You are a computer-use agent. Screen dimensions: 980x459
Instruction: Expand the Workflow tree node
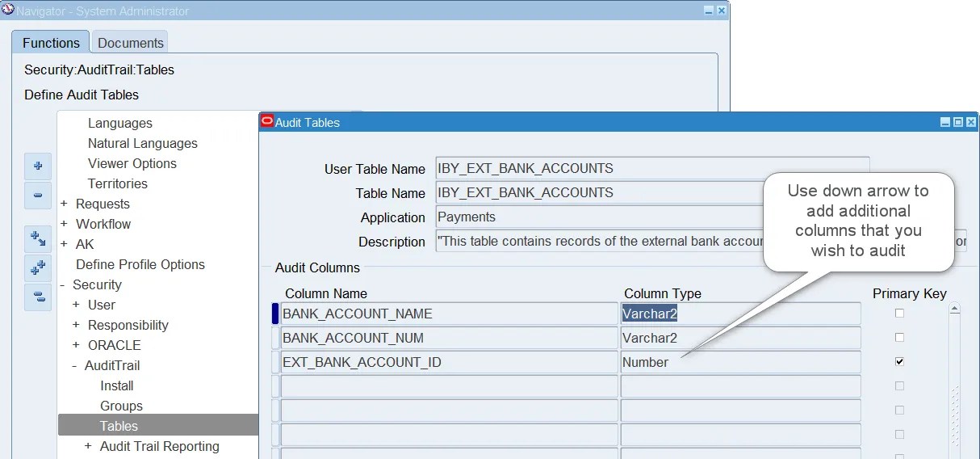(x=64, y=224)
